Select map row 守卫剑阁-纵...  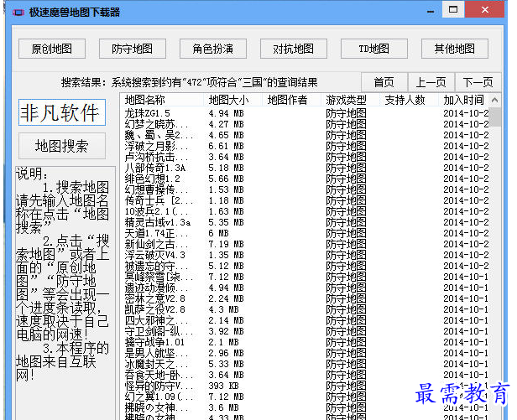point(306,331)
